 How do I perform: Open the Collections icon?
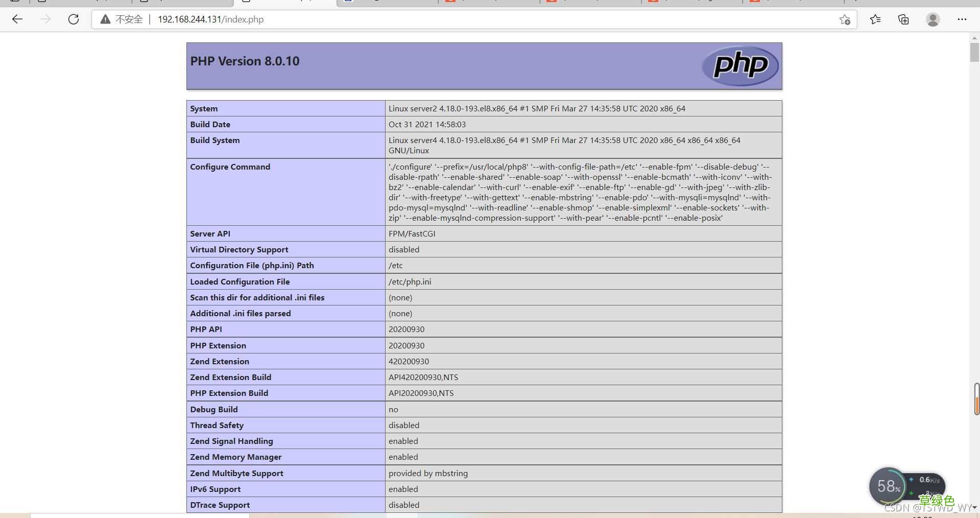903,19
